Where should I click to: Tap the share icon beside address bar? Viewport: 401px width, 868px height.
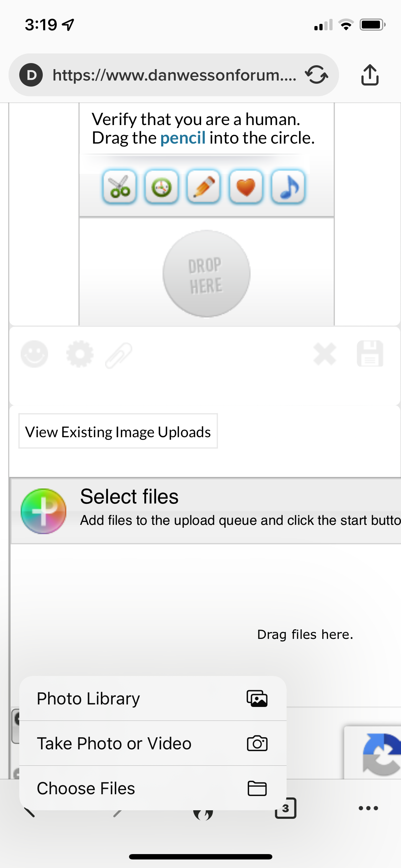click(x=370, y=75)
